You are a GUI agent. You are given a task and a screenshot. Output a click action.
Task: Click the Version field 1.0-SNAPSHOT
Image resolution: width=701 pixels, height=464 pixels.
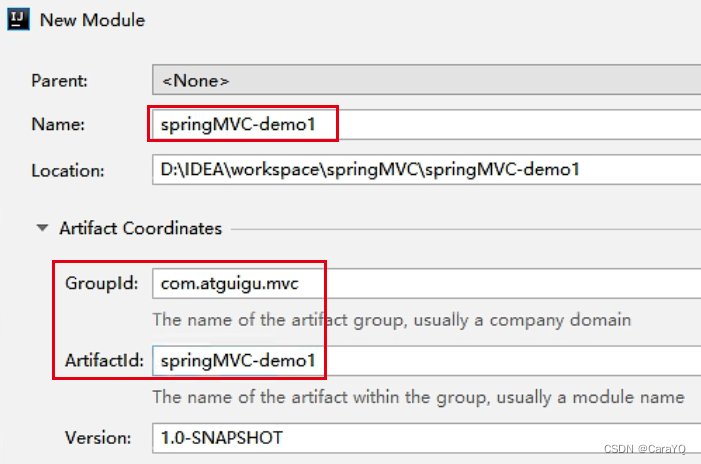pyautogui.click(x=427, y=438)
